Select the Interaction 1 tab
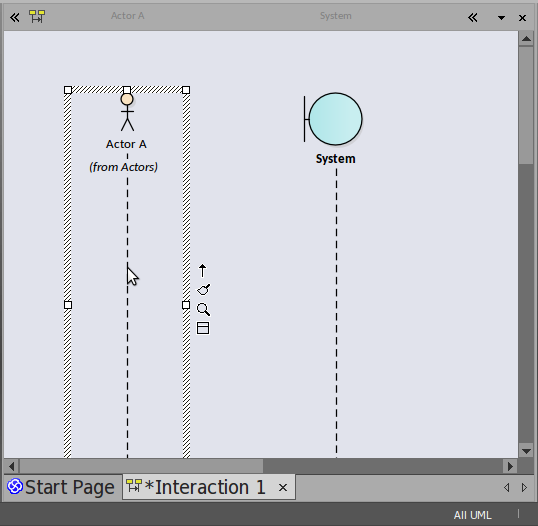The image size is (538, 526). [205, 487]
